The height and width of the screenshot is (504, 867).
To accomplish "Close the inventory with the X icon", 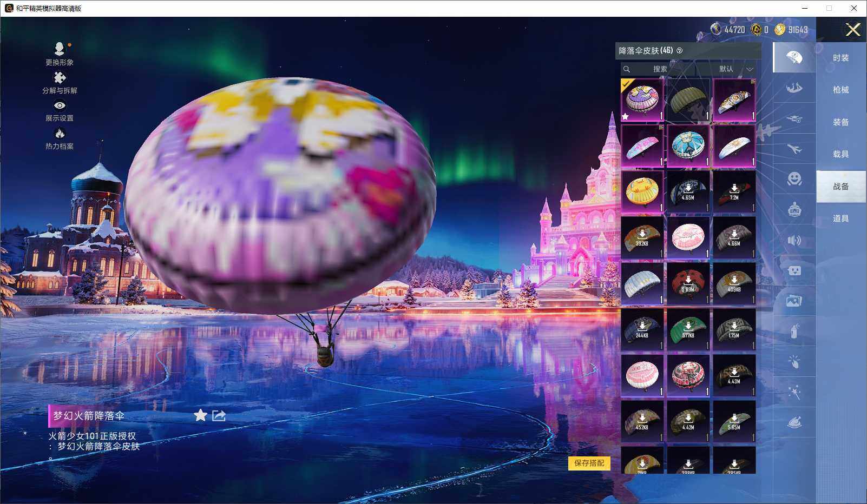I will point(853,30).
